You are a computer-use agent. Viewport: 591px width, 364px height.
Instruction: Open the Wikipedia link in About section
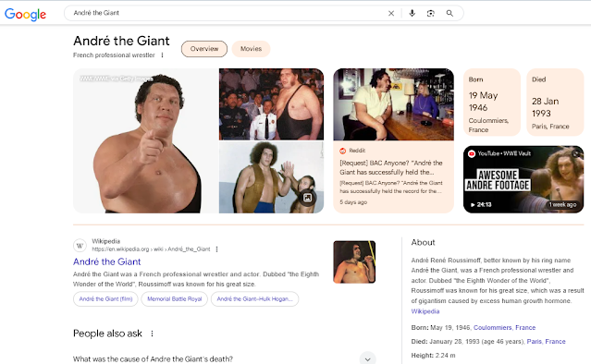pyautogui.click(x=425, y=311)
